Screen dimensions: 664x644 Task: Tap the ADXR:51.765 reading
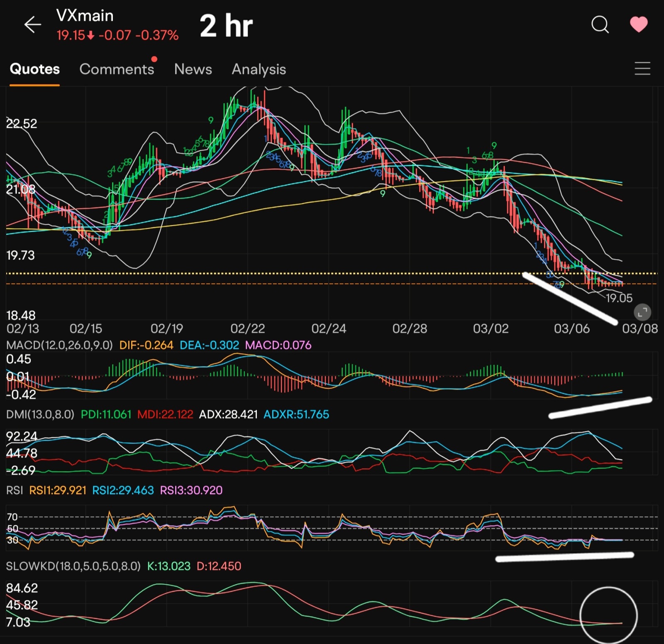(296, 414)
